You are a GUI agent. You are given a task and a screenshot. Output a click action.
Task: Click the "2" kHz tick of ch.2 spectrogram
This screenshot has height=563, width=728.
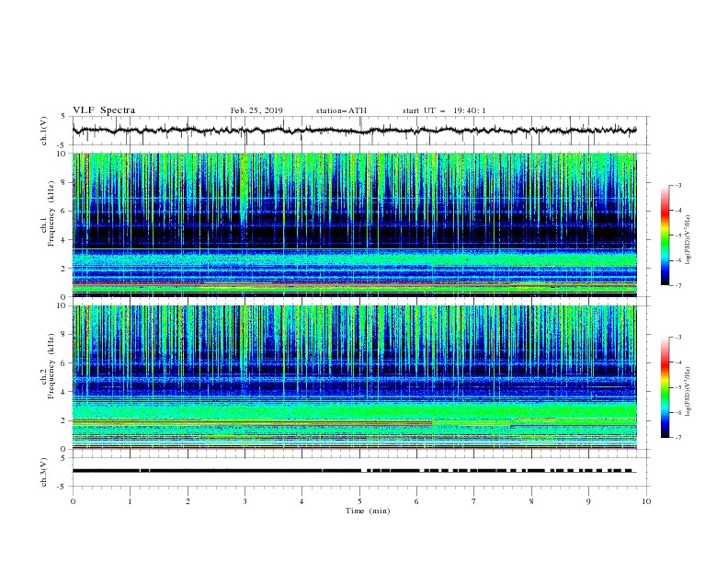[x=63, y=420]
